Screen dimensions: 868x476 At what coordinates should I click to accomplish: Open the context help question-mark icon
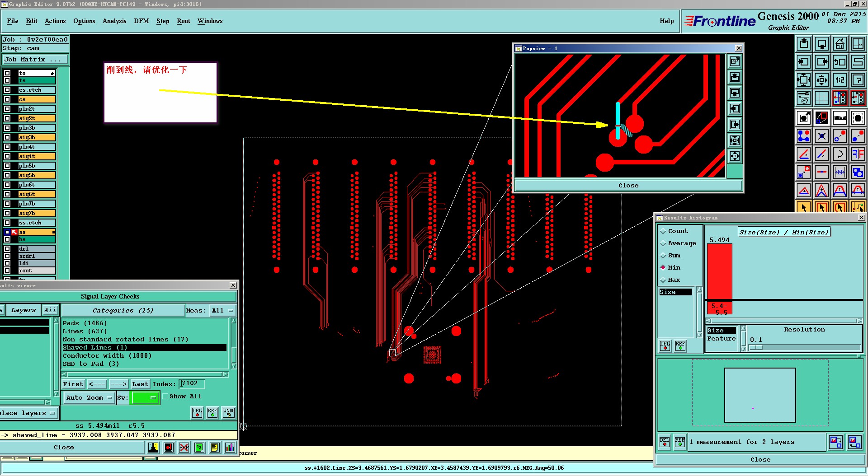pos(858,80)
